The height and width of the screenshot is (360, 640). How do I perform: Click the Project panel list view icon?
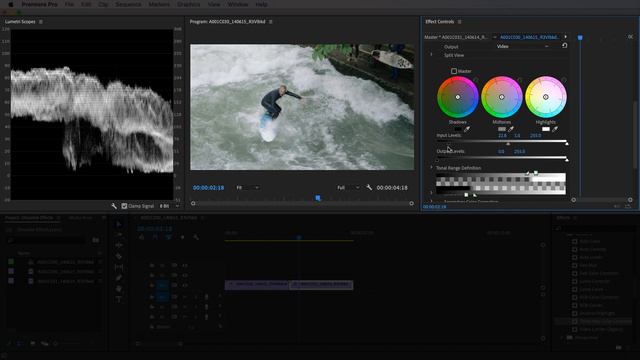point(19,344)
